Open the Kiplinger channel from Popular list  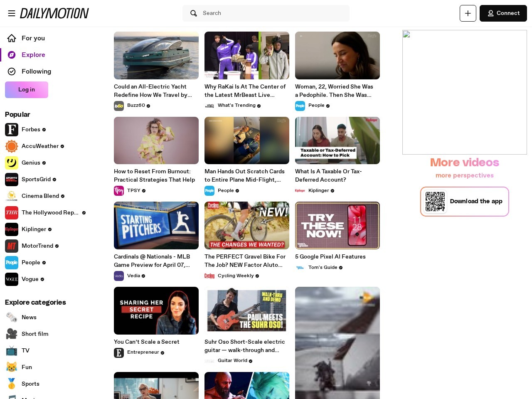coord(34,229)
